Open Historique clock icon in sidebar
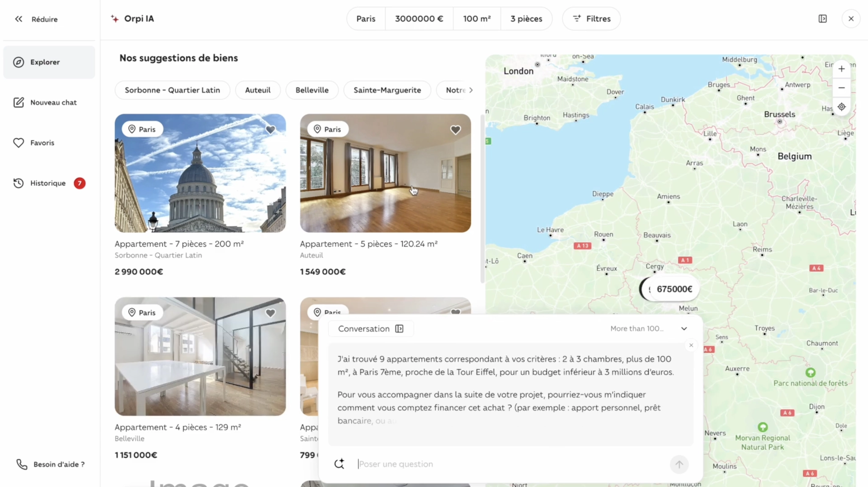Viewport: 868px width, 487px height. tap(18, 183)
